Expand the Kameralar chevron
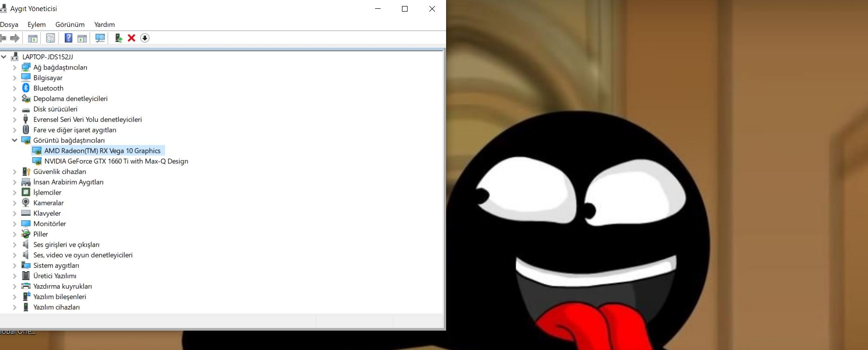Viewport: 868px width, 350px height. tap(14, 203)
